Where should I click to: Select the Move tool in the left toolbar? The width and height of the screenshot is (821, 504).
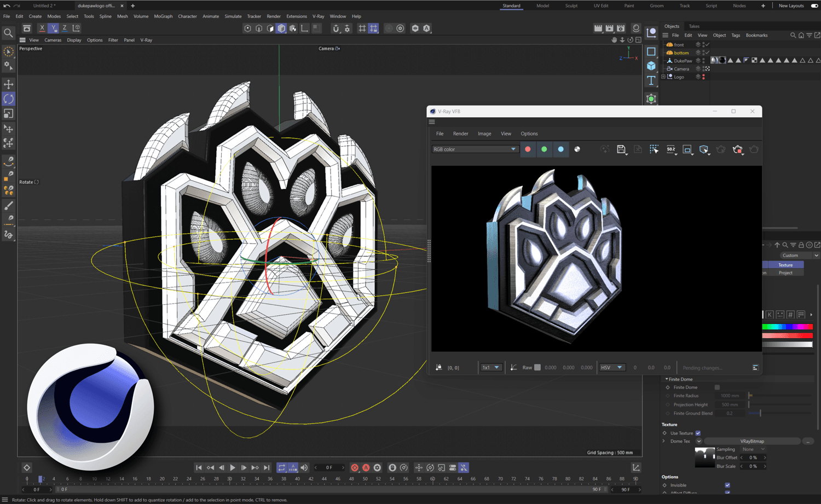[x=9, y=84]
